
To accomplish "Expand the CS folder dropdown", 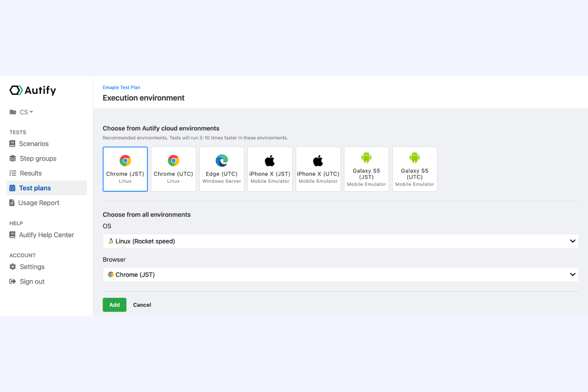I will (x=25, y=112).
